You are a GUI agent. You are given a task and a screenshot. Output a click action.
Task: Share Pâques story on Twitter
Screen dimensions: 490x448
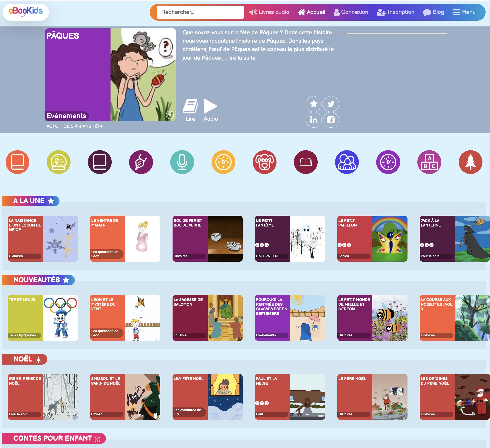331,104
